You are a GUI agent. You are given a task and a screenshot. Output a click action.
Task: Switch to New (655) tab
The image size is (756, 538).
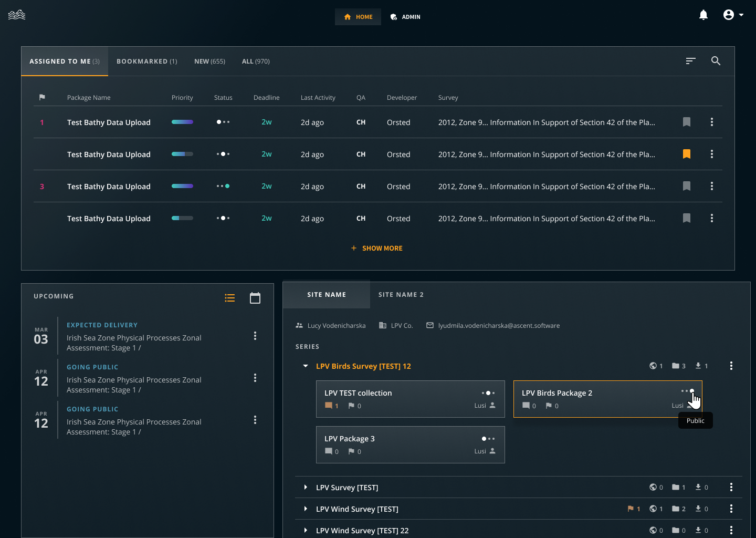click(209, 61)
